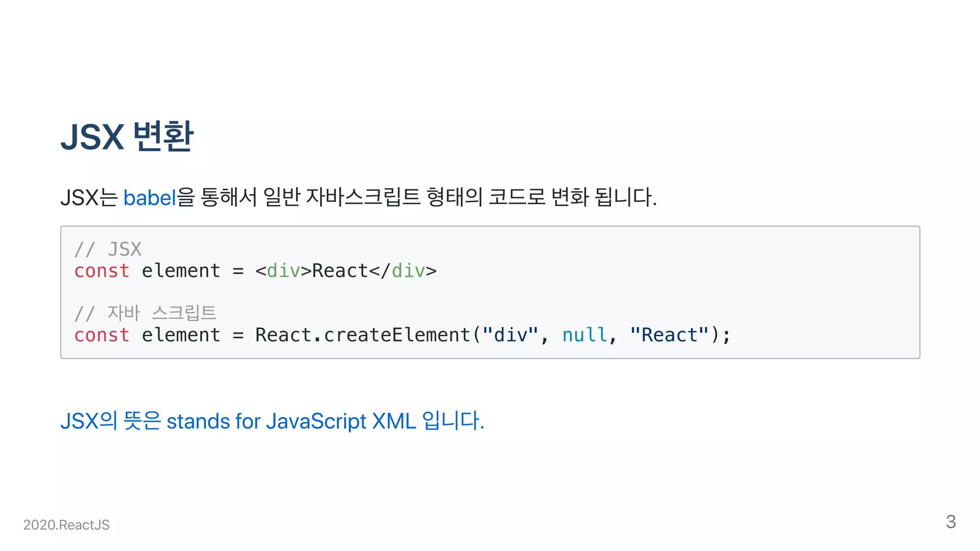Viewport: 980px width, 551px height.
Task: Click 'React.createElement' in the code block
Action: point(363,335)
